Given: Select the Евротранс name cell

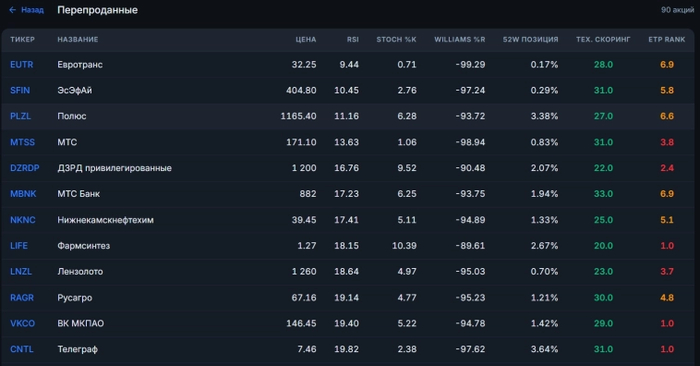Looking at the screenshot, I should coord(80,64).
